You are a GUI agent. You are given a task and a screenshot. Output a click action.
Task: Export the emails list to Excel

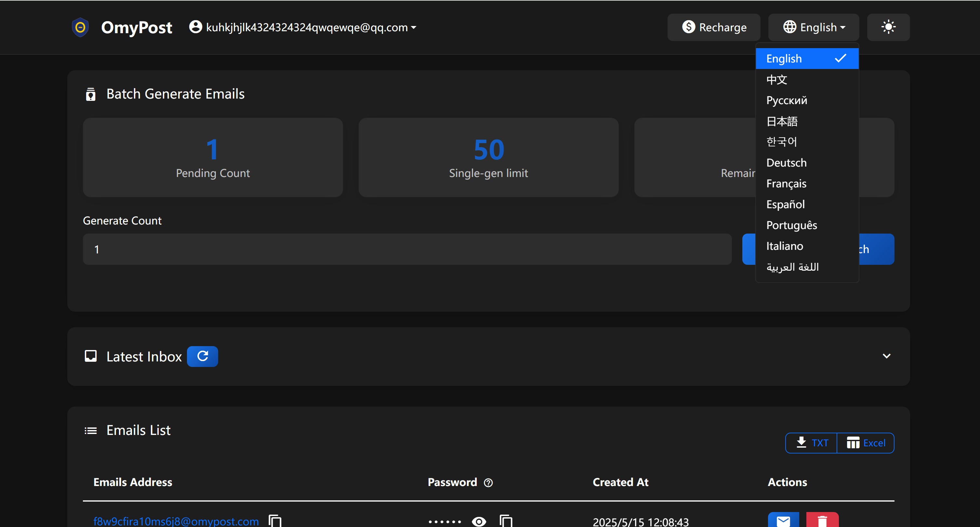point(866,443)
